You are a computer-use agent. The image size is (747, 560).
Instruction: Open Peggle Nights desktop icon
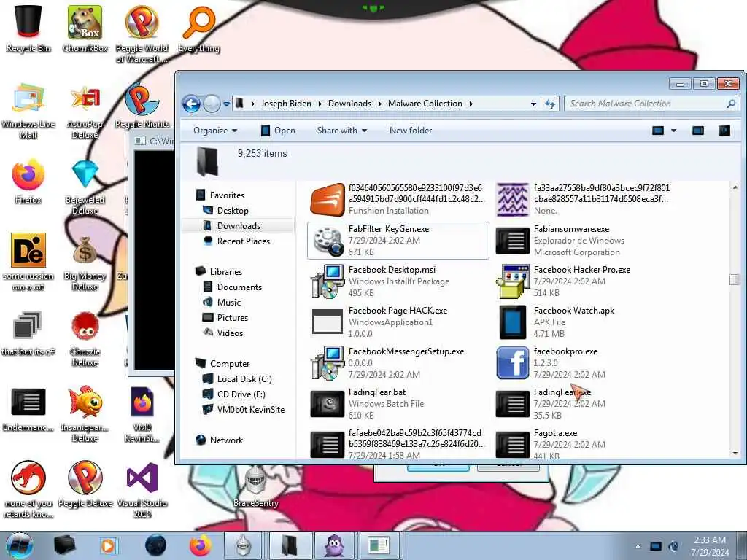142,106
